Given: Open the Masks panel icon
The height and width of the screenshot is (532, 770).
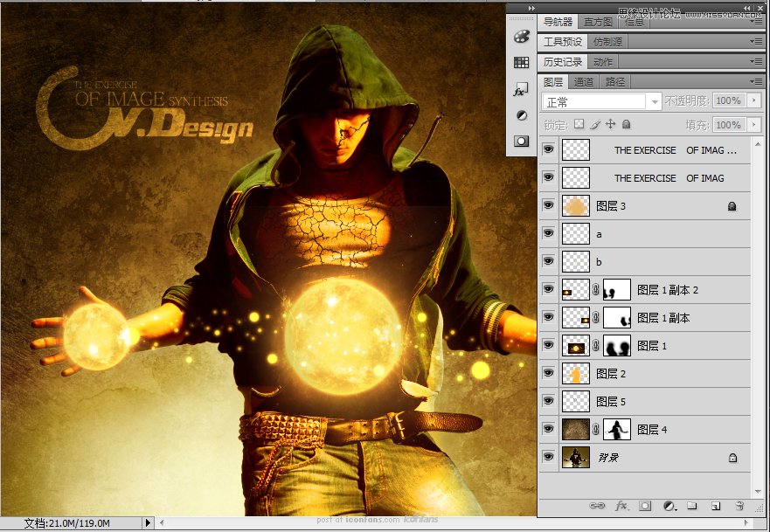Looking at the screenshot, I should [x=521, y=142].
